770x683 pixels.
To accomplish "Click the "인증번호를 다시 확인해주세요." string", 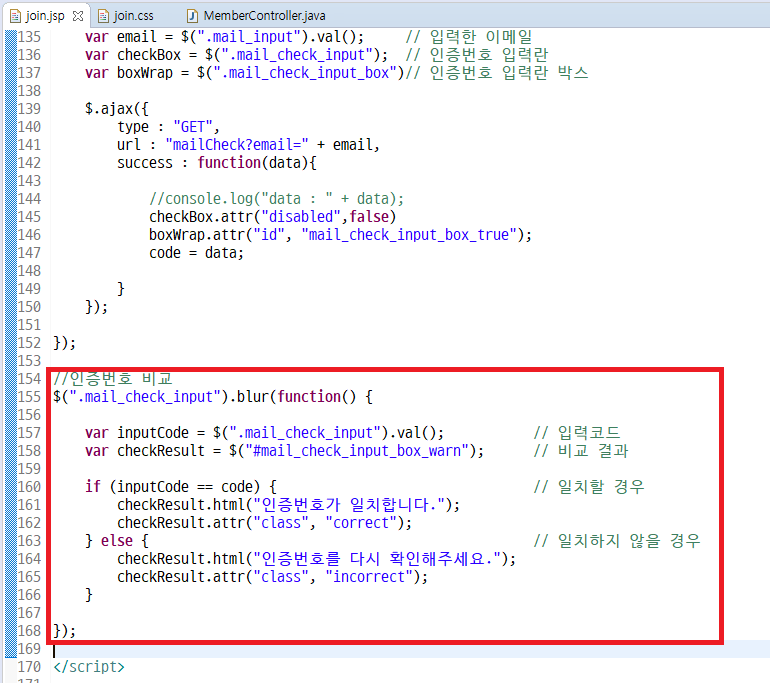I will pyautogui.click(x=377, y=559).
